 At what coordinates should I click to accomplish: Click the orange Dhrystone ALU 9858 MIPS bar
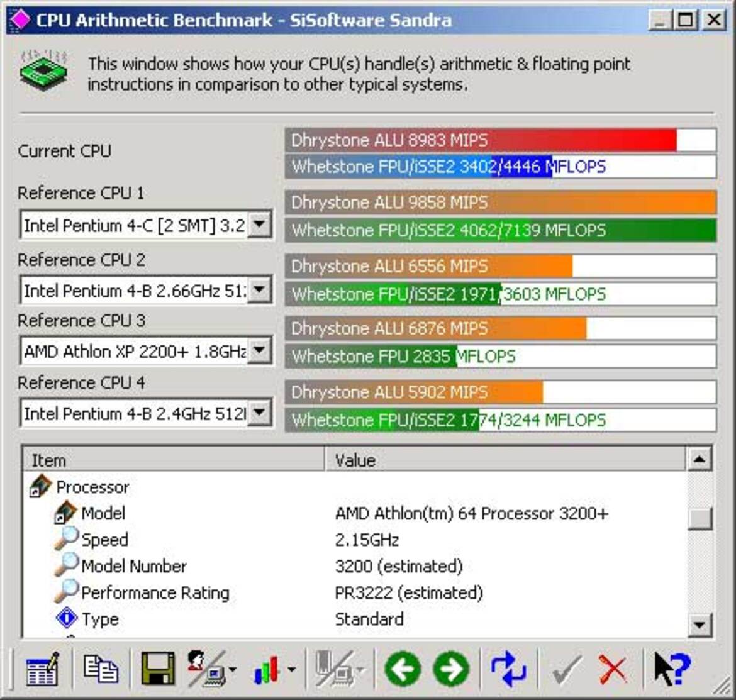click(500, 203)
